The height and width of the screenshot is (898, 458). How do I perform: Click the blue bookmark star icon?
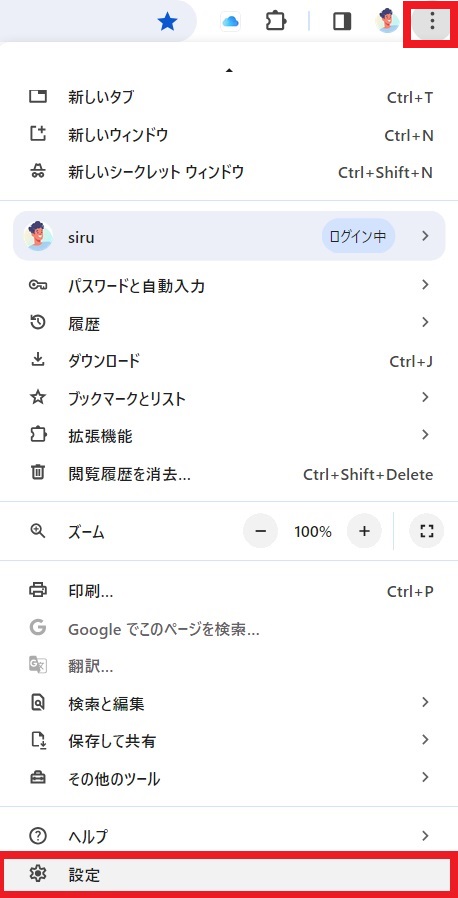pos(167,22)
